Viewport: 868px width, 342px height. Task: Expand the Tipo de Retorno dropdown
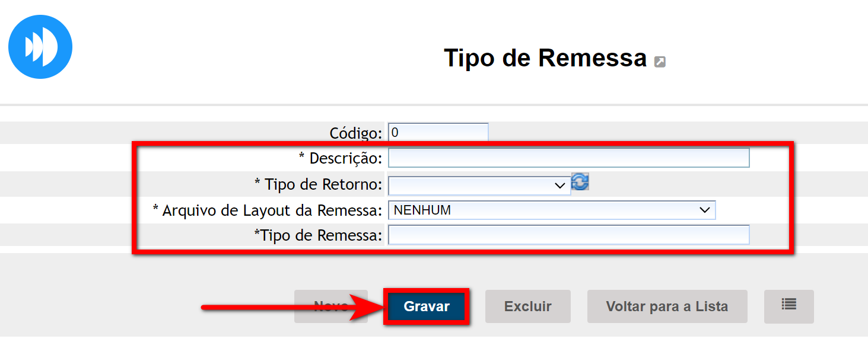(x=479, y=186)
